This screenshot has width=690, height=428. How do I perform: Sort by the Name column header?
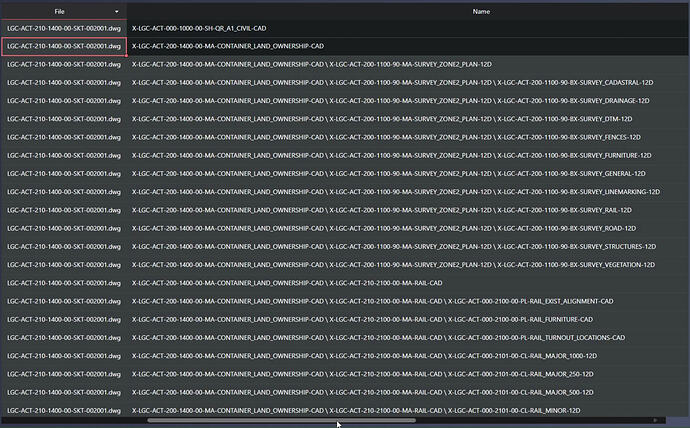pos(481,12)
